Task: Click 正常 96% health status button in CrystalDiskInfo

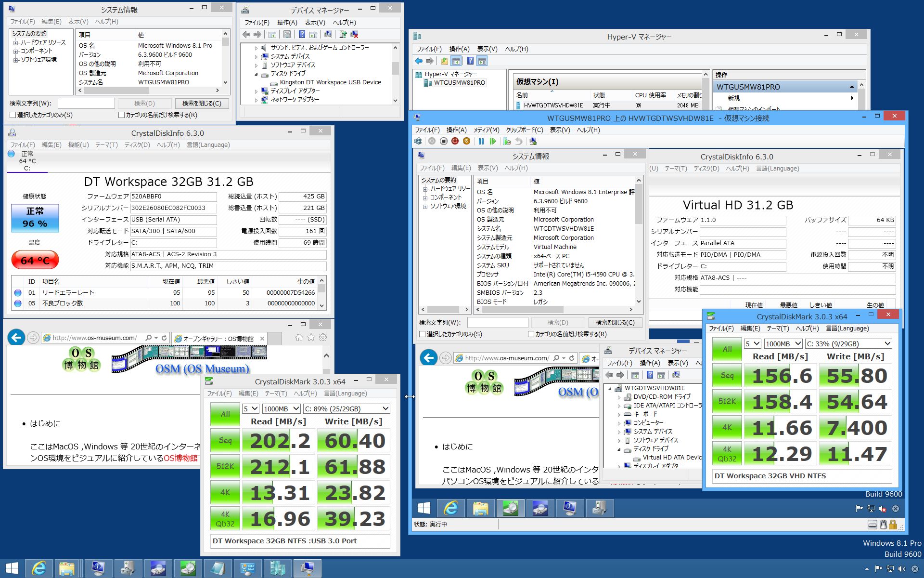Action: [x=35, y=218]
